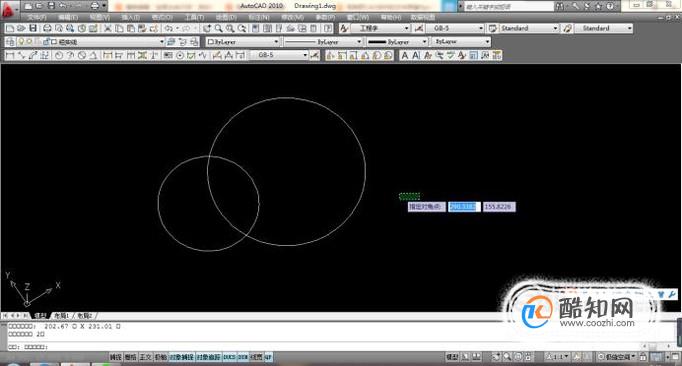Click the Plot printer icon in the standard toolbar
The width and height of the screenshot is (682, 366).
click(x=47, y=28)
